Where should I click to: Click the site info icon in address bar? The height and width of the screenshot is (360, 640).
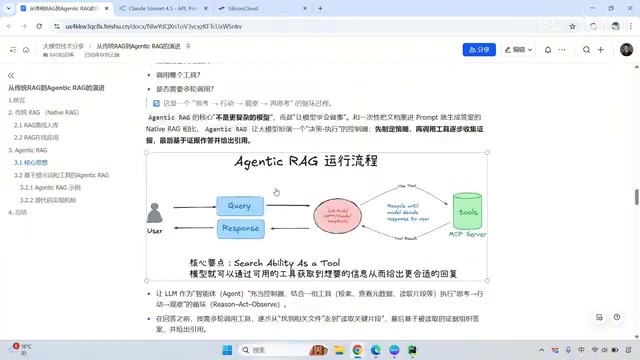tap(57, 26)
